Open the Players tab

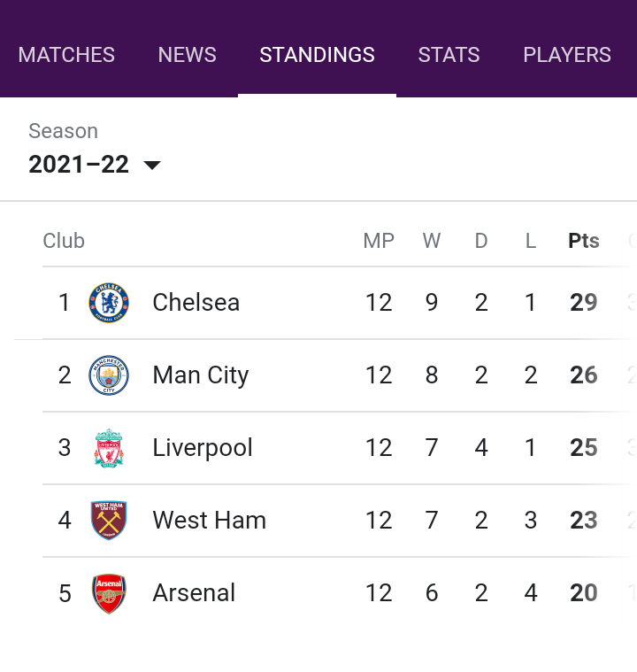567,55
